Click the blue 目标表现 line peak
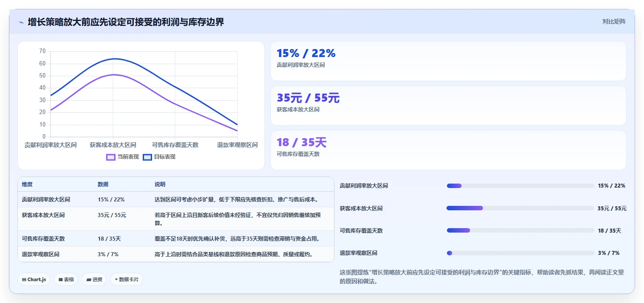 pyautogui.click(x=114, y=59)
